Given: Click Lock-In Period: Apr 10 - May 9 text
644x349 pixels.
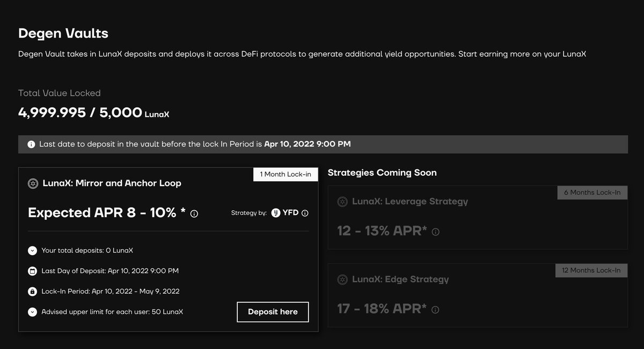Looking at the screenshot, I should pyautogui.click(x=111, y=292).
